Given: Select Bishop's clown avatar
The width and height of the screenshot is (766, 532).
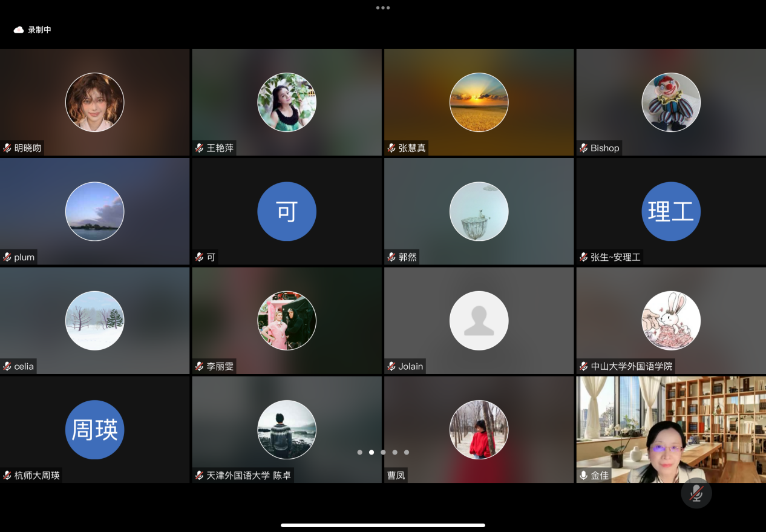Looking at the screenshot, I should (x=671, y=102).
